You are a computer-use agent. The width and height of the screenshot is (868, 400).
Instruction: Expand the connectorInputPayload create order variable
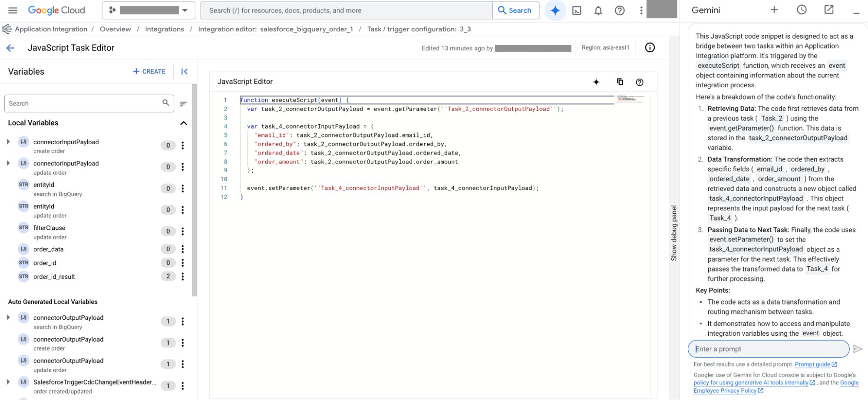[8, 141]
